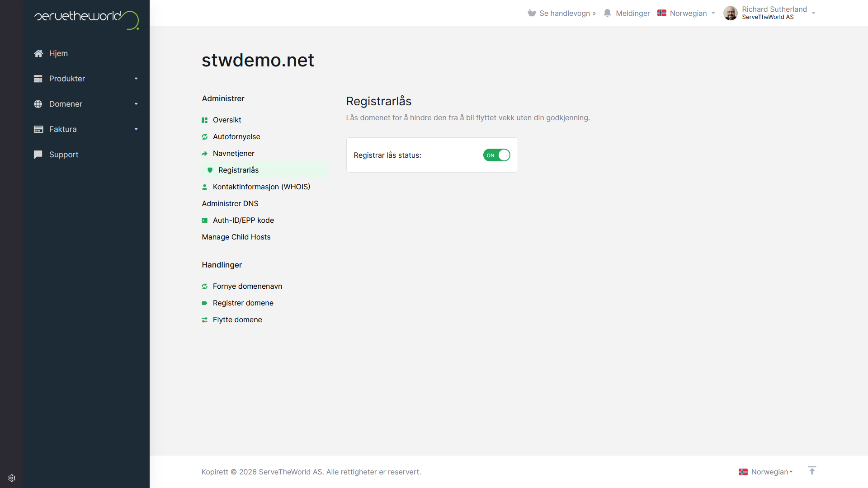Click the Flytte domene link
Viewport: 868px width, 488px height.
click(237, 319)
